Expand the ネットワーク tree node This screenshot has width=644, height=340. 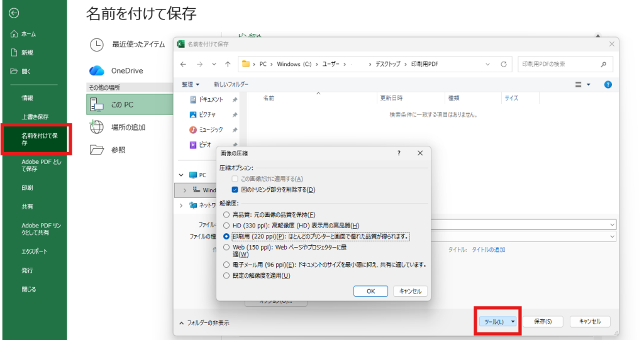(181, 206)
